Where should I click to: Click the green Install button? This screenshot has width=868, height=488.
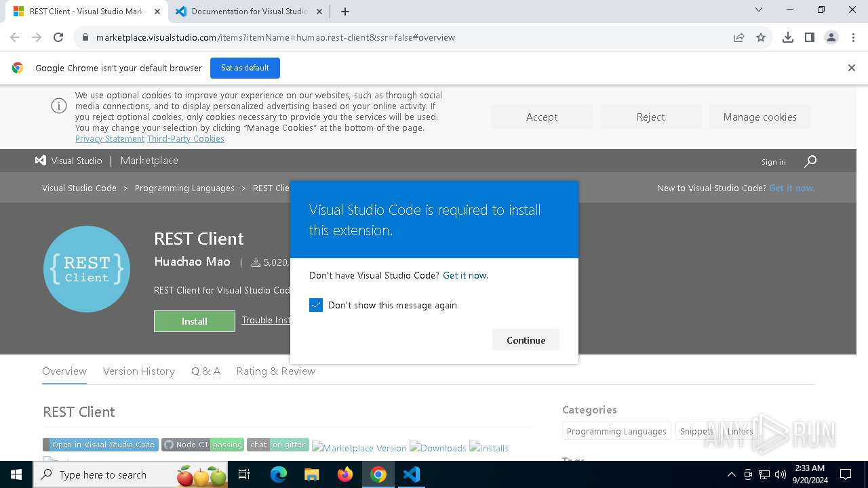point(195,321)
